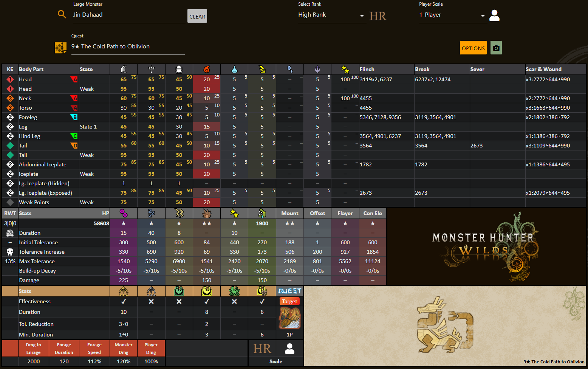Click the thunder element column icon
The image size is (588, 369).
pyautogui.click(x=262, y=69)
